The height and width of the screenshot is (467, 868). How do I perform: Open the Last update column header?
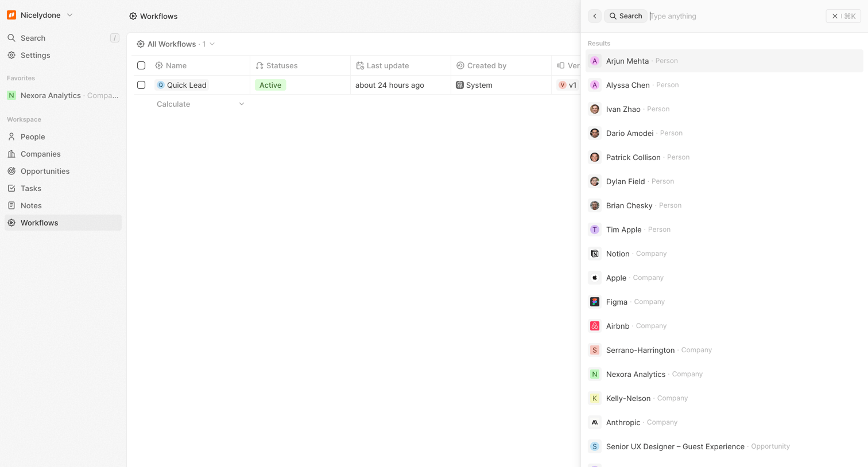pos(401,65)
